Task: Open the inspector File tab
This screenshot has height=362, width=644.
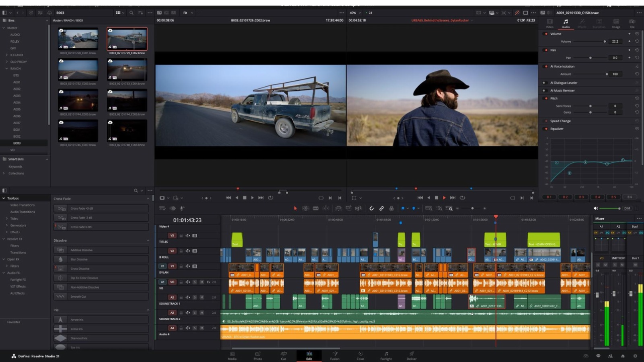Action: (x=632, y=24)
